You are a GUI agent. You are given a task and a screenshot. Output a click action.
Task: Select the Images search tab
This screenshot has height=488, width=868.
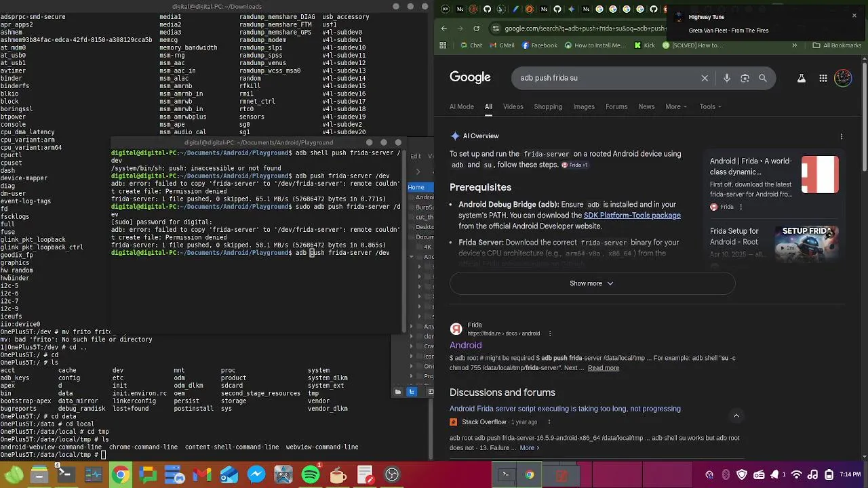(x=584, y=106)
